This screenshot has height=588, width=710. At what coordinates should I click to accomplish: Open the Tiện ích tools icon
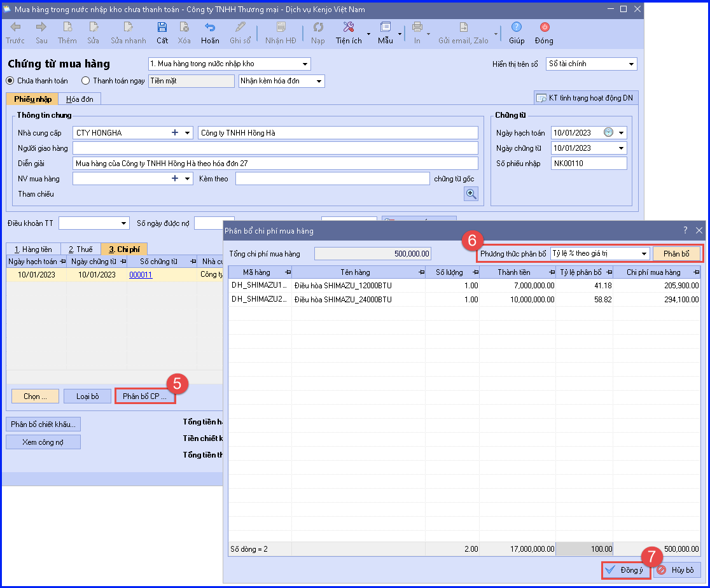[348, 27]
